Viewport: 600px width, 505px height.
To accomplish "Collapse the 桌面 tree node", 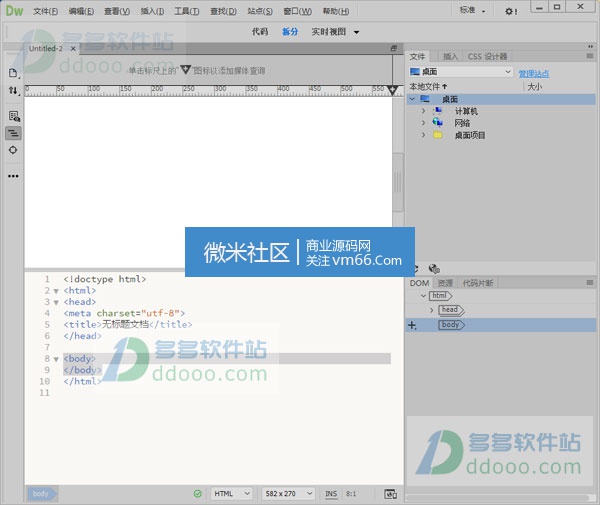I will [x=412, y=99].
